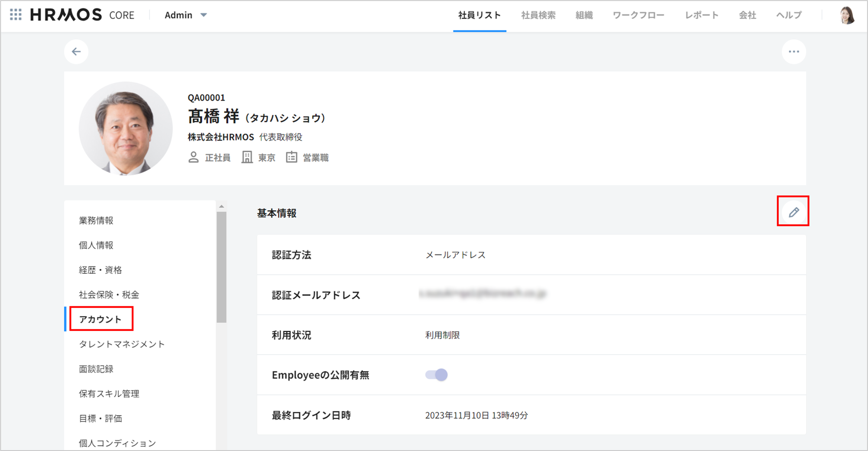The width and height of the screenshot is (868, 451).
Task: Toggle the Employeeの公開有無 switch
Action: pyautogui.click(x=436, y=375)
